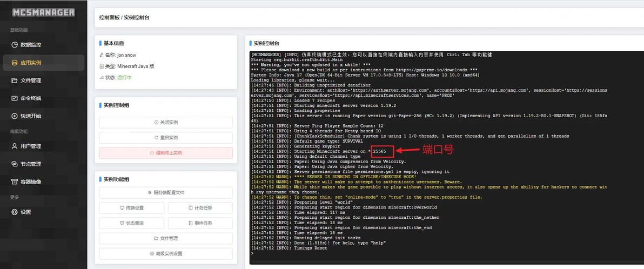Click the pencil icon beside 名称
The image size is (644, 269).
click(102, 55)
